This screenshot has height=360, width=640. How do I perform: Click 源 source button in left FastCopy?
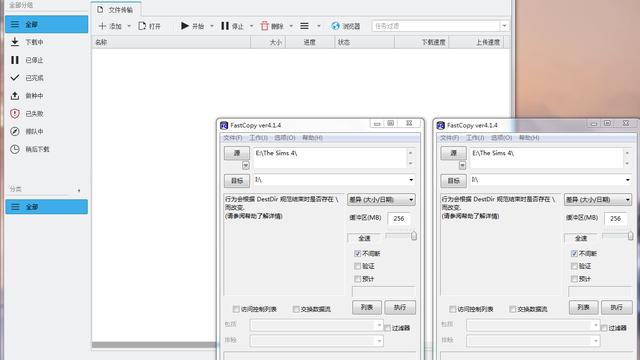click(237, 153)
